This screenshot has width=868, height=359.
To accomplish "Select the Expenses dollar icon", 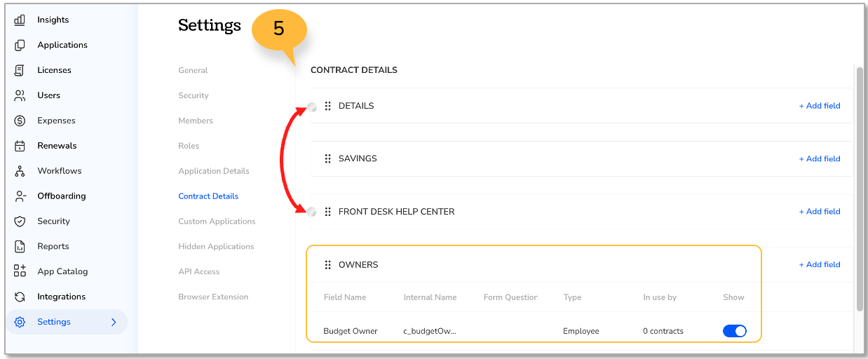I will (x=20, y=121).
